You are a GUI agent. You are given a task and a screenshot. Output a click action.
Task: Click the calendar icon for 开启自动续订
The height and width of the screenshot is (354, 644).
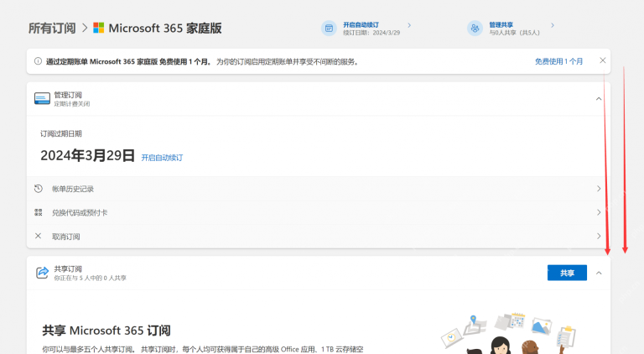(329, 29)
